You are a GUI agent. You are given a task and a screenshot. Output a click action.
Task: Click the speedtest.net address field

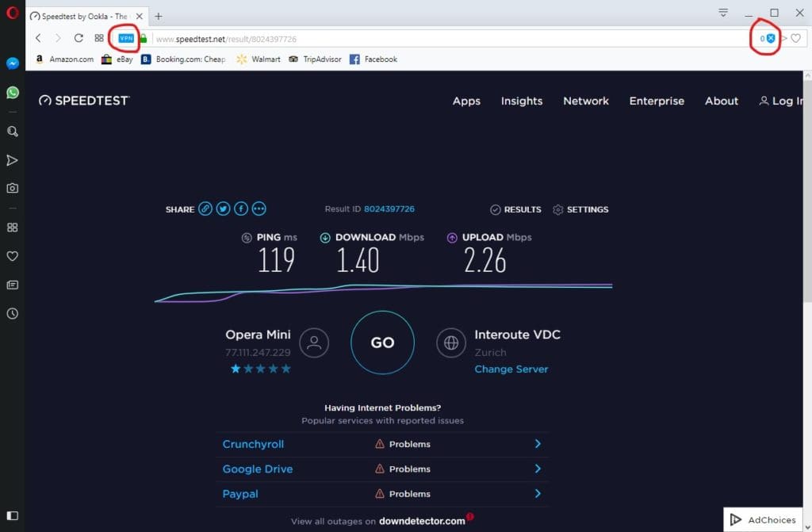[450, 39]
